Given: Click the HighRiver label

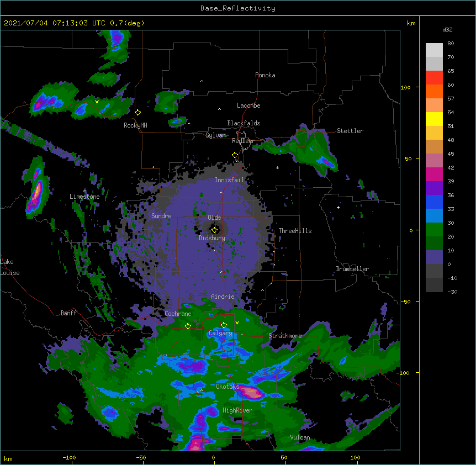Looking at the screenshot, I should [237, 410].
